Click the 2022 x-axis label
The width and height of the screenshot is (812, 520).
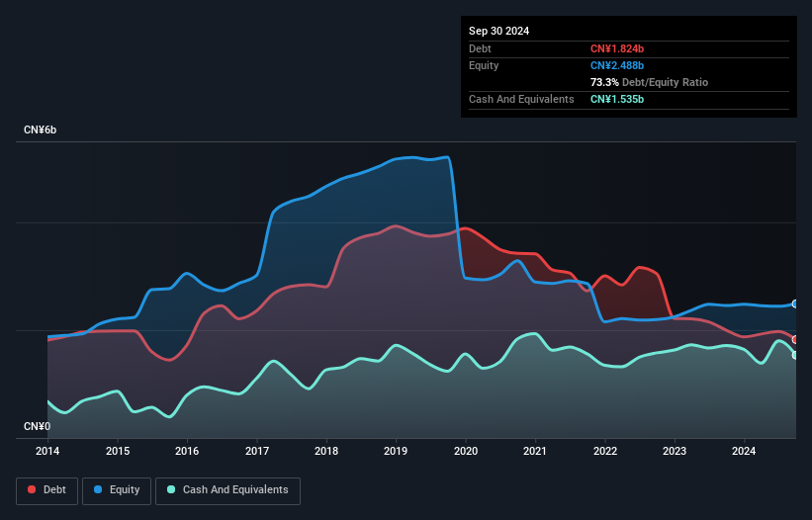pos(605,451)
